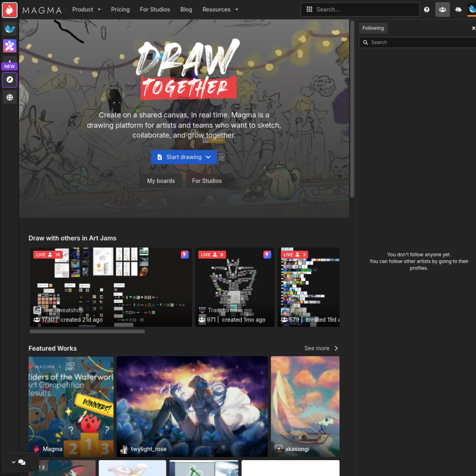Toggle the Following people panel icon
The image size is (476, 476).
pyautogui.click(x=442, y=10)
